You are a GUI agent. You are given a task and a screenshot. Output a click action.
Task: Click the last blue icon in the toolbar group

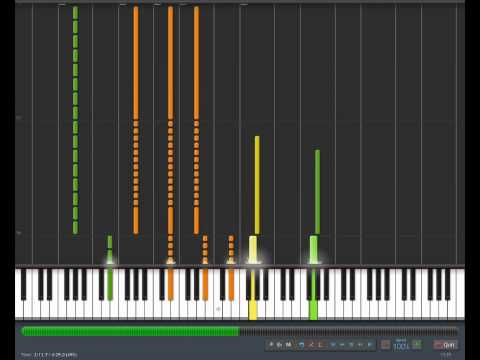[370, 345]
